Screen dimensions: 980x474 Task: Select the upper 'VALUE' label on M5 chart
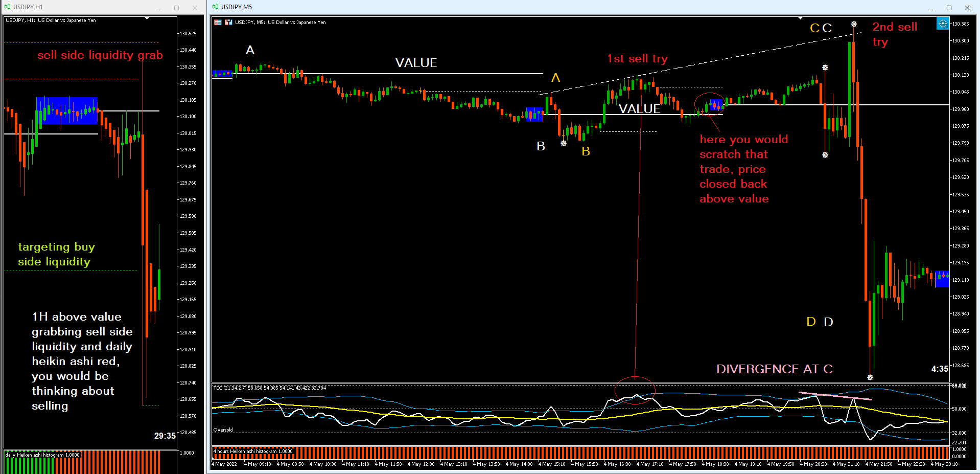pos(416,63)
